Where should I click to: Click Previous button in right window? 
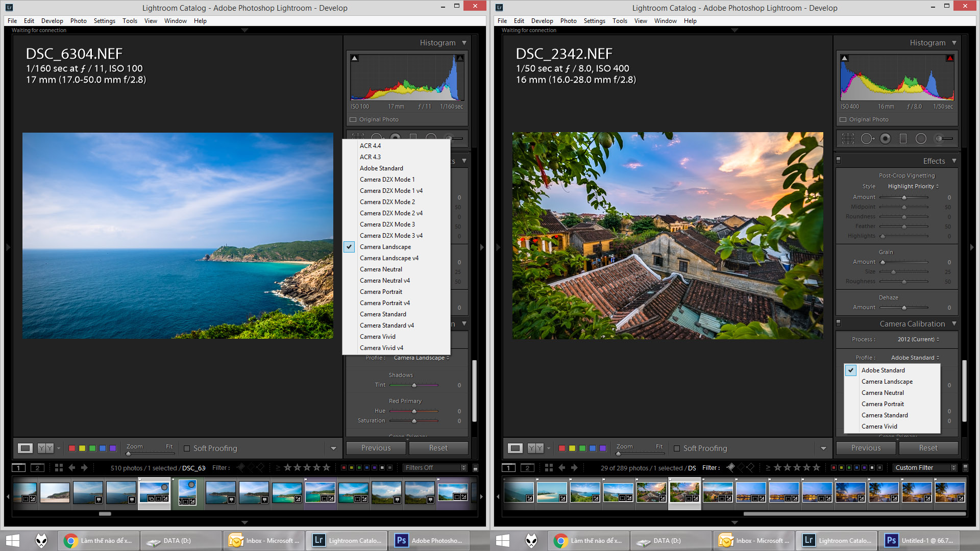866,447
